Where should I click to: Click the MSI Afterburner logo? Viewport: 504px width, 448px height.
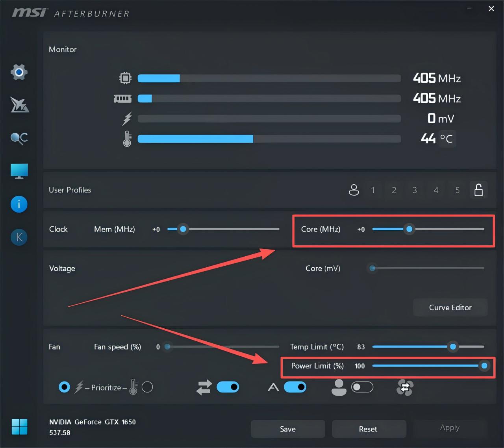point(71,13)
